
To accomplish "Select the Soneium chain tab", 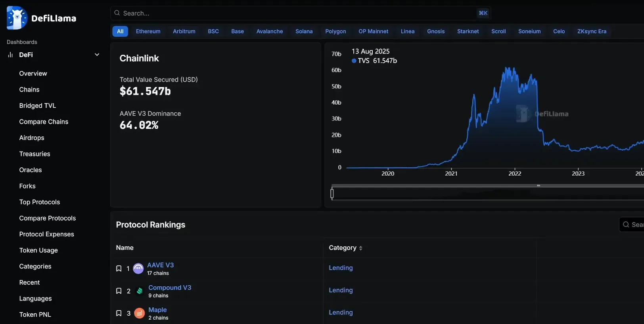I will point(529,31).
